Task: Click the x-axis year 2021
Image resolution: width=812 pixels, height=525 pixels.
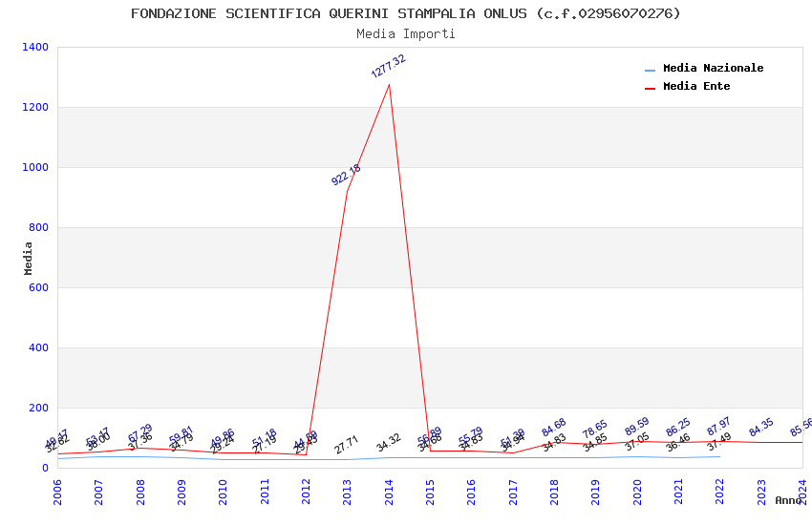Action: click(x=678, y=492)
